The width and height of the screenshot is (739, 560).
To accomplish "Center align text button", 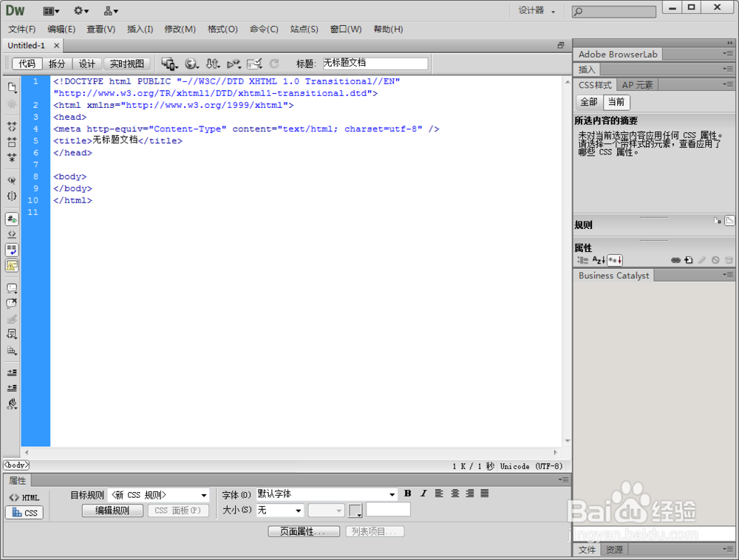I will [454, 493].
